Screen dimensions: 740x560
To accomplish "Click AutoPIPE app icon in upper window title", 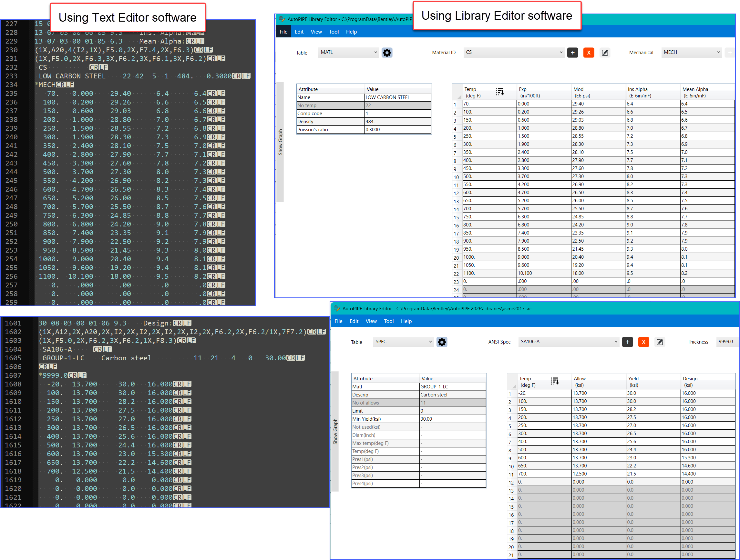I will point(282,19).
